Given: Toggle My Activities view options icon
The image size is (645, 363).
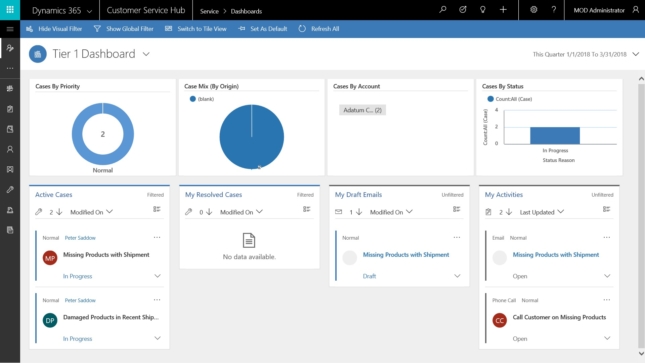Looking at the screenshot, I should 606,209.
